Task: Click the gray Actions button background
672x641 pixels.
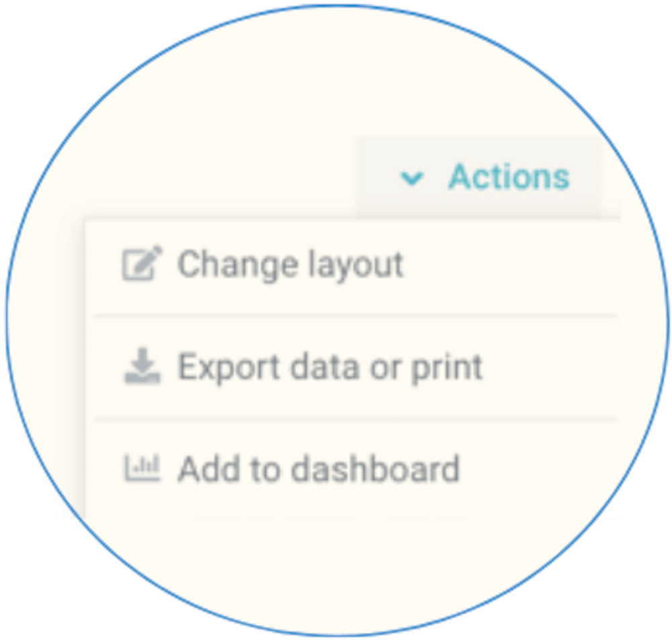Action: click(479, 177)
